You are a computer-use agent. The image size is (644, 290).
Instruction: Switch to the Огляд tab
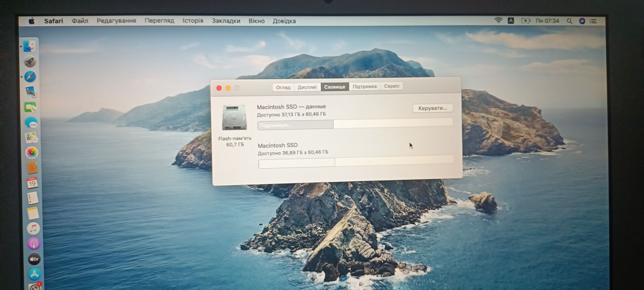pos(283,87)
